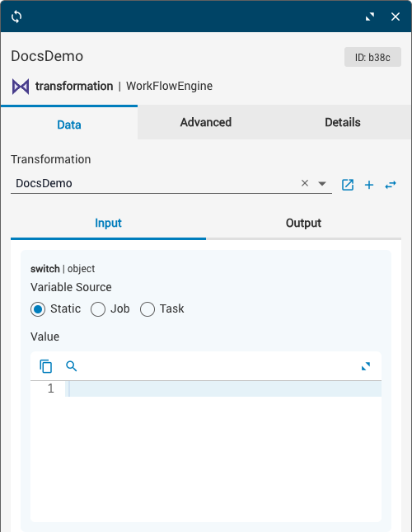412x532 pixels.
Task: Click the refresh sync icon in header
Action: (x=16, y=16)
